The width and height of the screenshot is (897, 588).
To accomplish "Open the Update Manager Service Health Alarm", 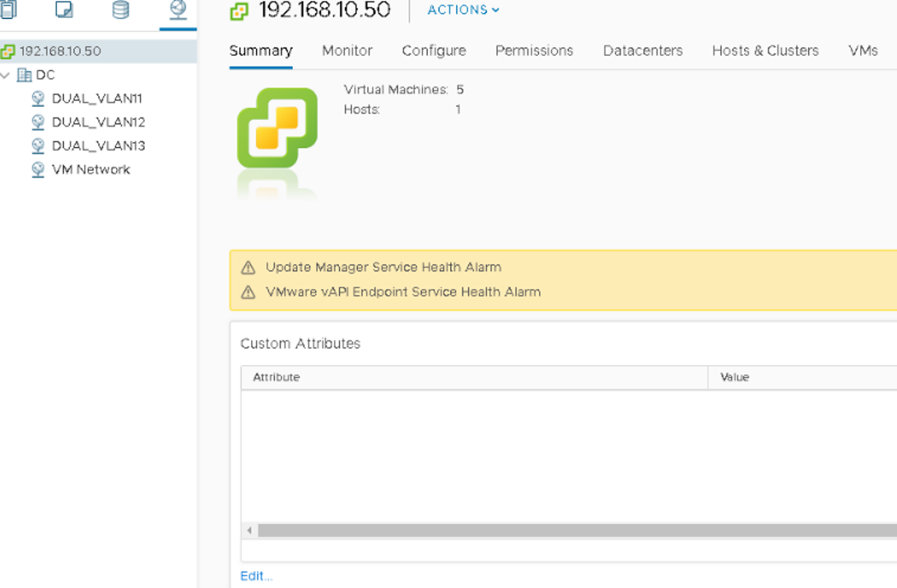I will tap(383, 267).
